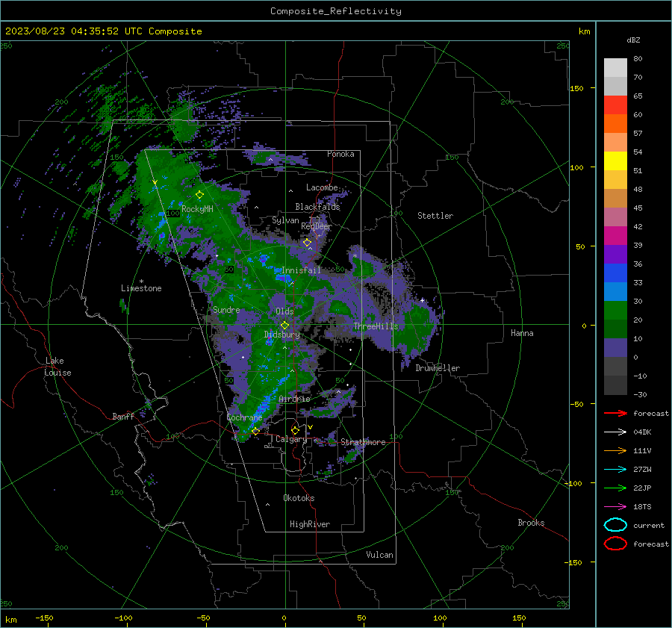Click the magenta 18TS arrow symbol
The height and width of the screenshot is (628, 672).
(615, 507)
